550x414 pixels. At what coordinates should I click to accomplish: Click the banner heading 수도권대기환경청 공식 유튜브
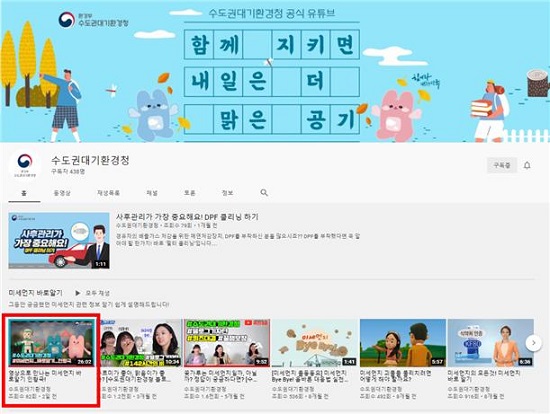tap(272, 14)
